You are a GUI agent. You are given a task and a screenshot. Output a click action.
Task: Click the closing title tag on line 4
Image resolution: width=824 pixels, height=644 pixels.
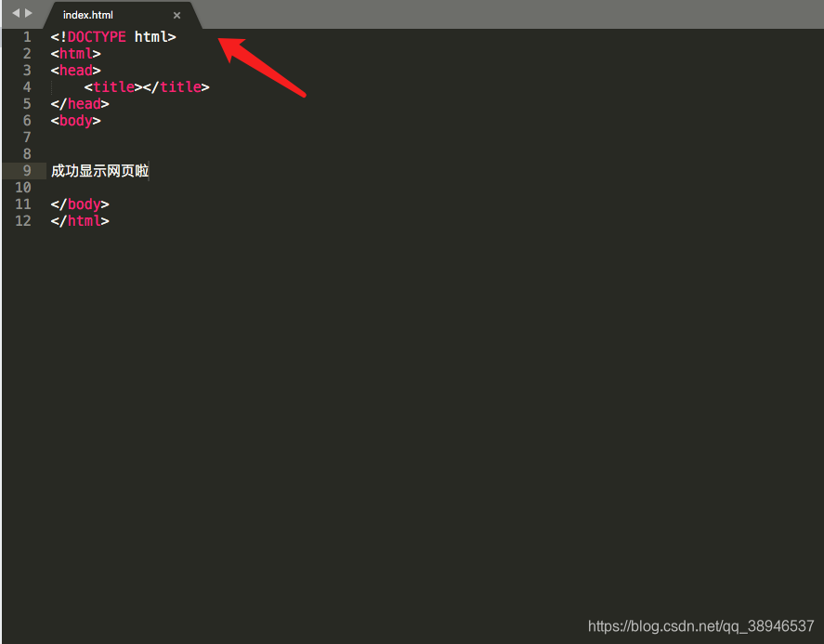(177, 86)
